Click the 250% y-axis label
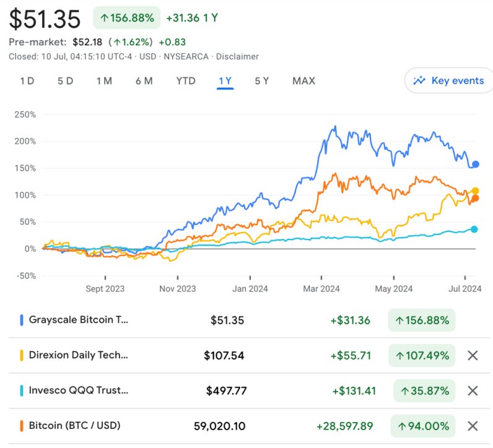The width and height of the screenshot is (493, 448). pyautogui.click(x=25, y=114)
